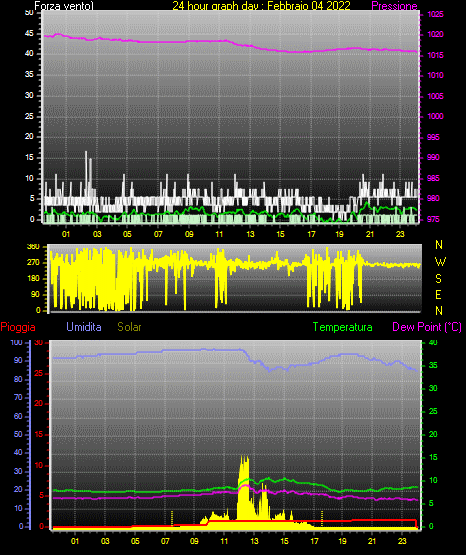Click the Dew Point (°C) legend label

click(x=427, y=327)
